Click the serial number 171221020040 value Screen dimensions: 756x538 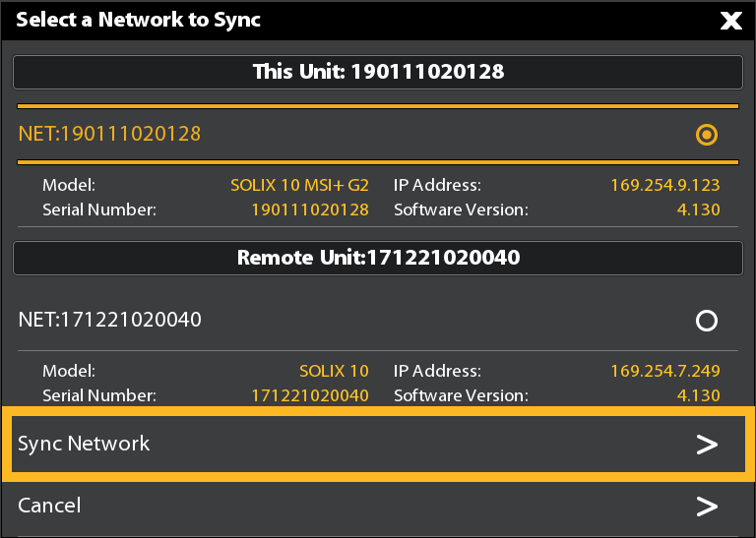(x=310, y=395)
